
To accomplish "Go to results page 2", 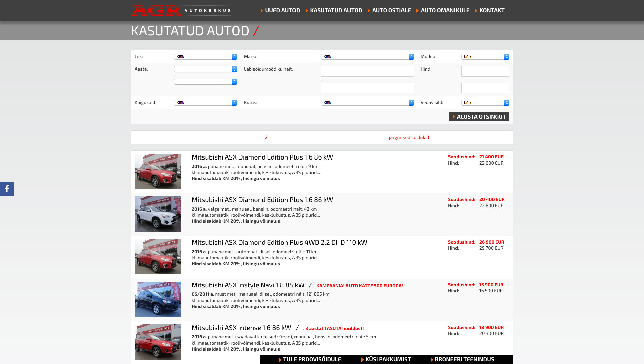I will point(266,137).
